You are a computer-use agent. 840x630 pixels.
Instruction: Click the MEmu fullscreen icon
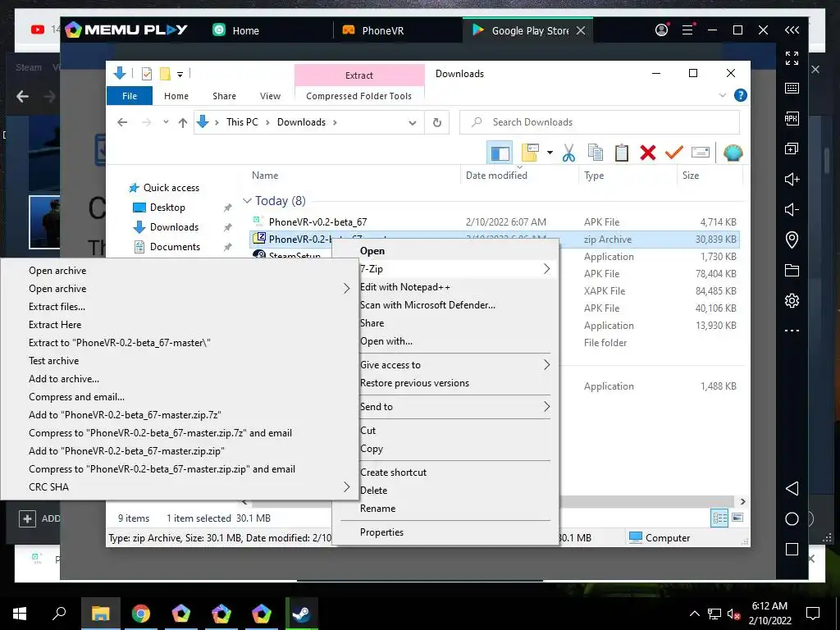tap(792, 58)
